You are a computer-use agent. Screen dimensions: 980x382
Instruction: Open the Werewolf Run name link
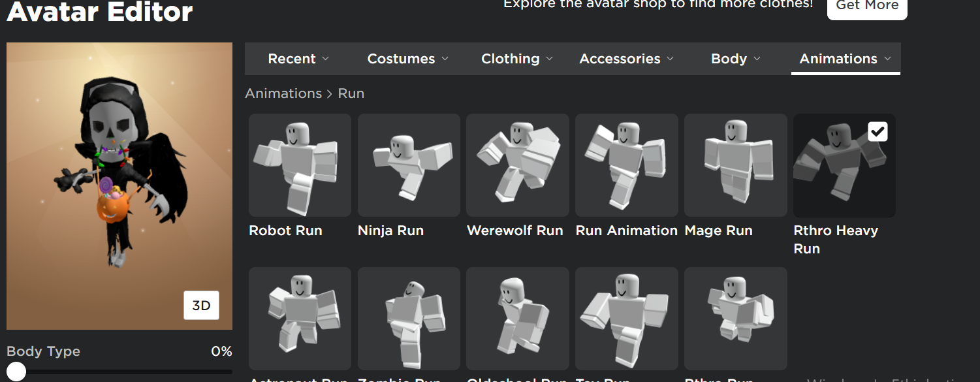[515, 231]
